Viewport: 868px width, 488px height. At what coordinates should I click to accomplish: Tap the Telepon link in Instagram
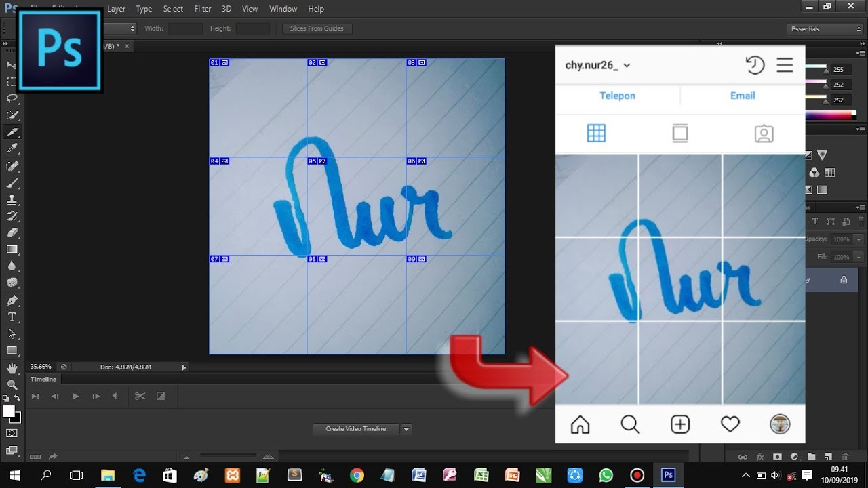coord(617,96)
